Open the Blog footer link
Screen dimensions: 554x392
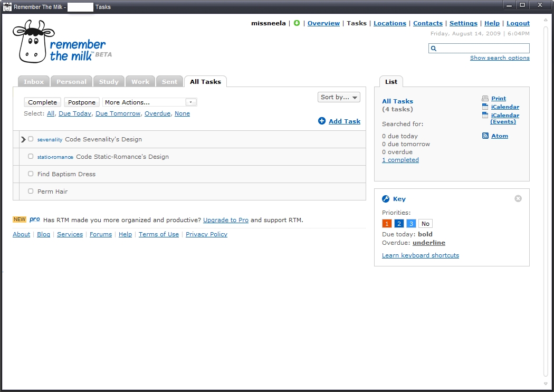[43, 234]
